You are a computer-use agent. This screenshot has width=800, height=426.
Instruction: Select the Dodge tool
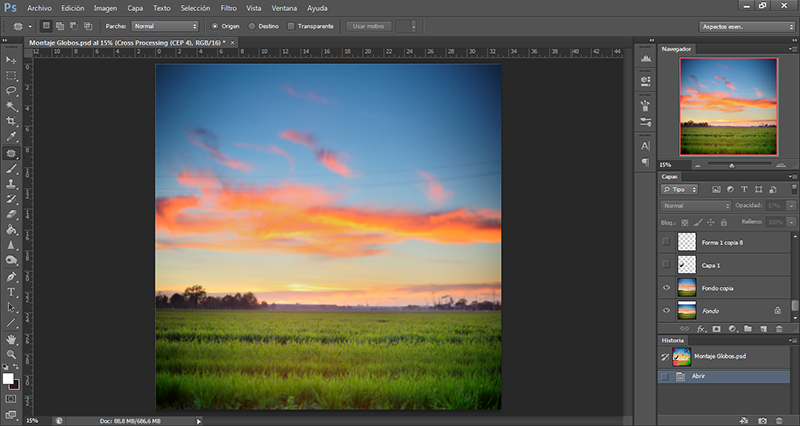(11, 261)
